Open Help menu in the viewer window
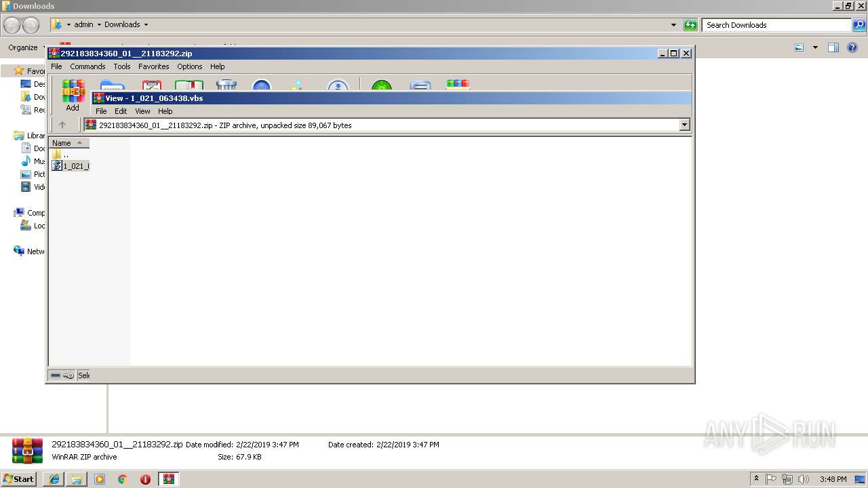The image size is (868, 488). pos(165,111)
